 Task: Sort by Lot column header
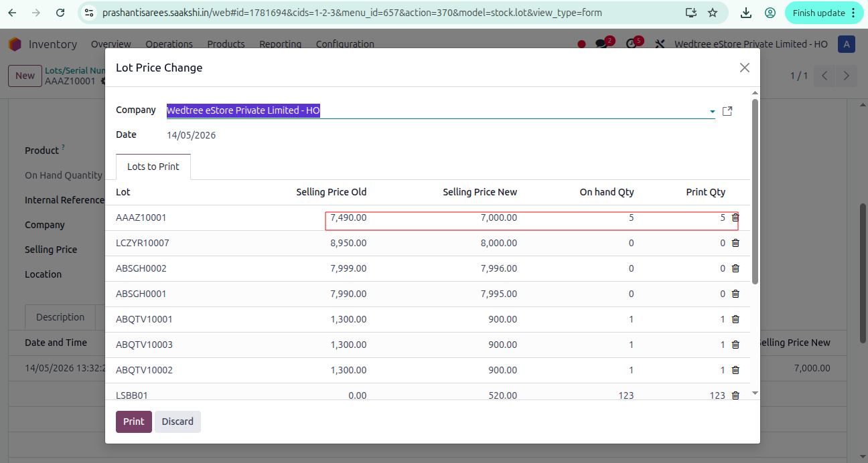click(x=123, y=192)
